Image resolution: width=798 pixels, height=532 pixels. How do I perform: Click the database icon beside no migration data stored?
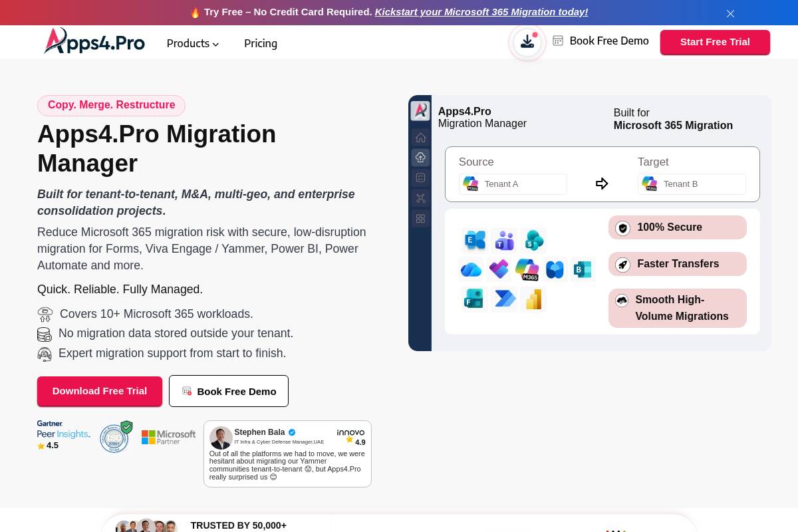point(45,334)
